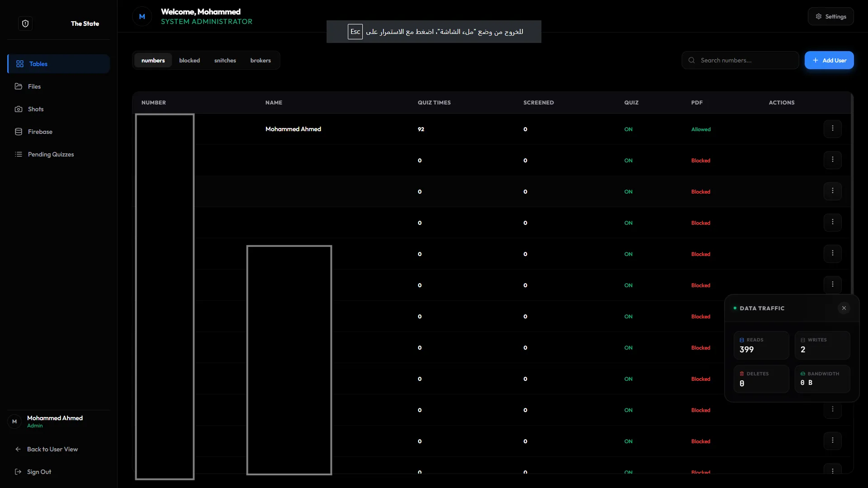Click the magnifier icon in search box

(x=692, y=60)
